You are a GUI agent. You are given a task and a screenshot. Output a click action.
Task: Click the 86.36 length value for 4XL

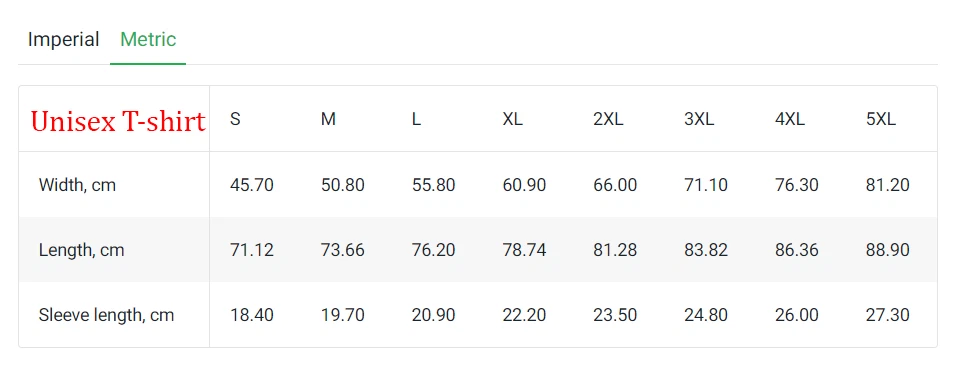click(797, 250)
